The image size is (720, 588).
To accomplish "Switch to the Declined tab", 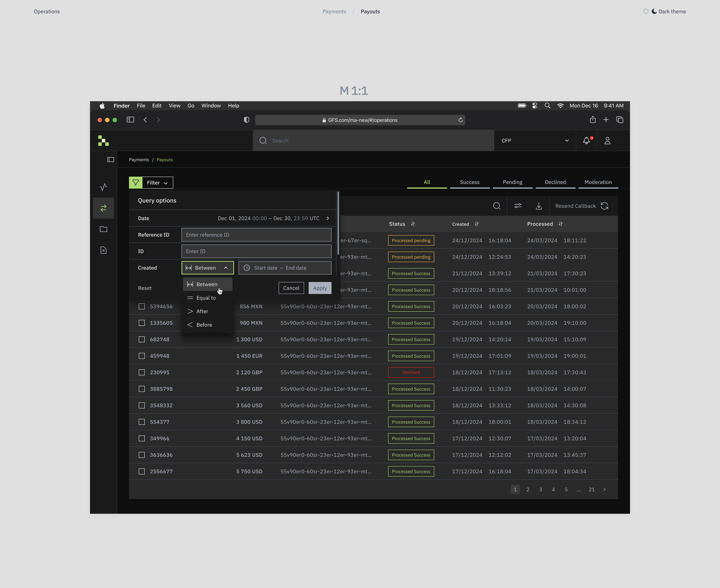I will point(555,182).
